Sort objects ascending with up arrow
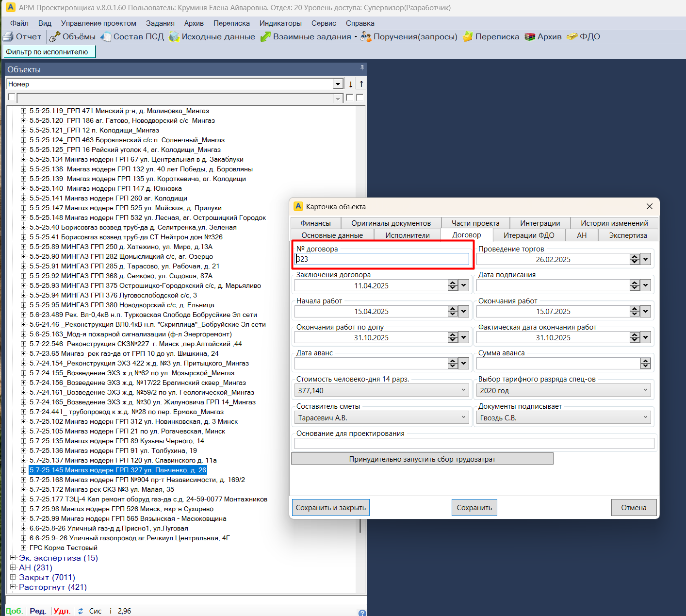Viewport: 686px width, 616px height. click(x=361, y=84)
